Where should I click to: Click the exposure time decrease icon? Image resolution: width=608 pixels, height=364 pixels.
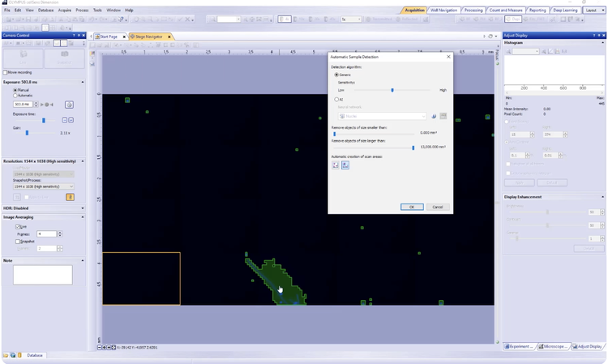click(65, 120)
